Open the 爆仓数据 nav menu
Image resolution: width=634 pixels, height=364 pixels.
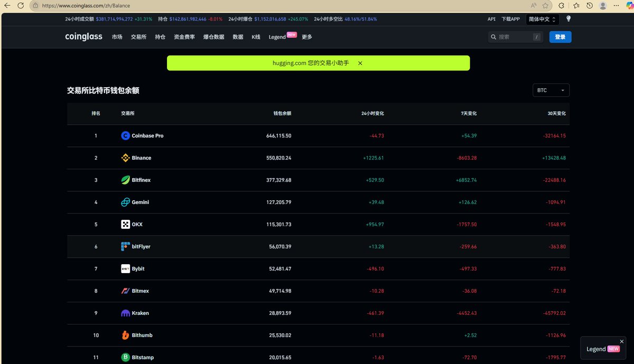click(x=213, y=37)
